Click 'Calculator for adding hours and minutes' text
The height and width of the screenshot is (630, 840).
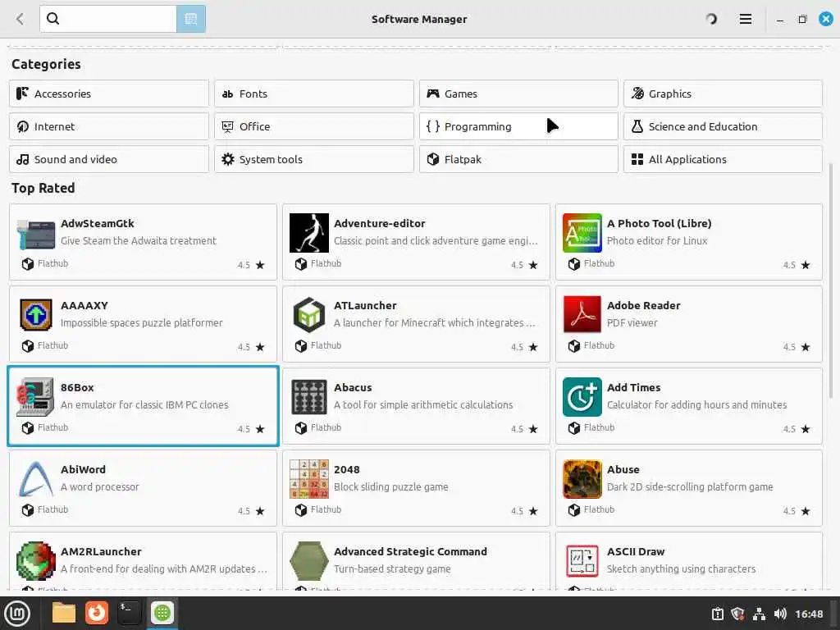[696, 404]
